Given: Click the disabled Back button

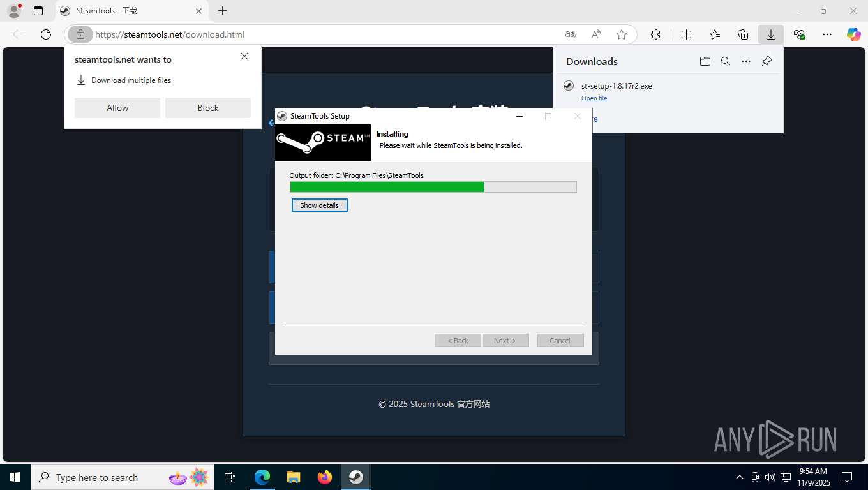Looking at the screenshot, I should (x=458, y=341).
